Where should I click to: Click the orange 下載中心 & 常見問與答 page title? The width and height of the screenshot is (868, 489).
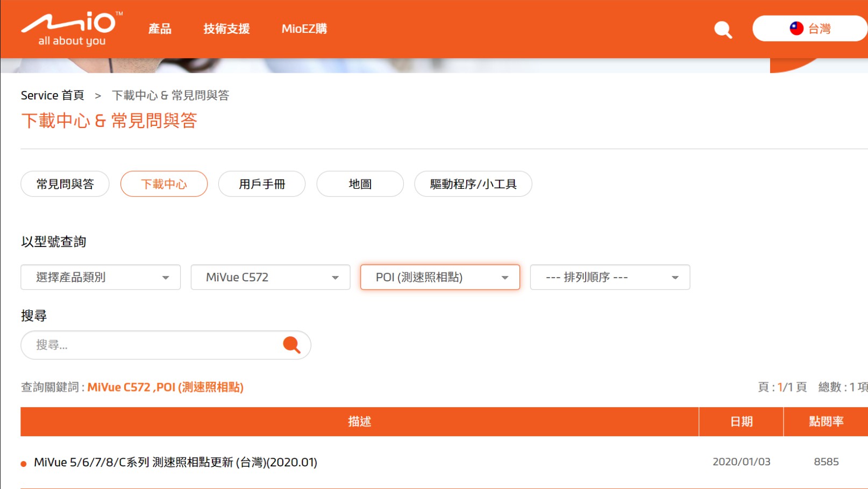pyautogui.click(x=109, y=121)
